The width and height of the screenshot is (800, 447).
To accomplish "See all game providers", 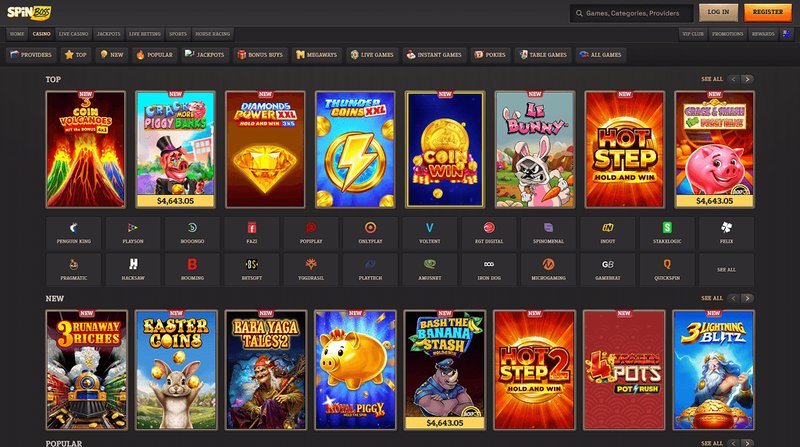I will click(x=727, y=269).
